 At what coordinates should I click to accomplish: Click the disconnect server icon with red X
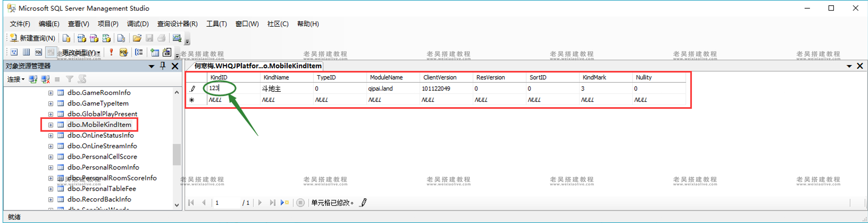click(x=45, y=79)
